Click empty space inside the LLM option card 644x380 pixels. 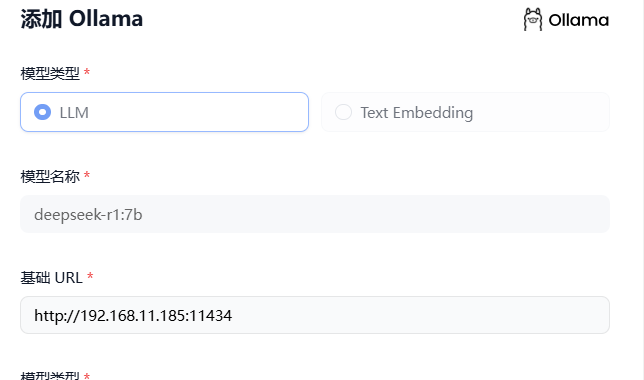pos(197,112)
